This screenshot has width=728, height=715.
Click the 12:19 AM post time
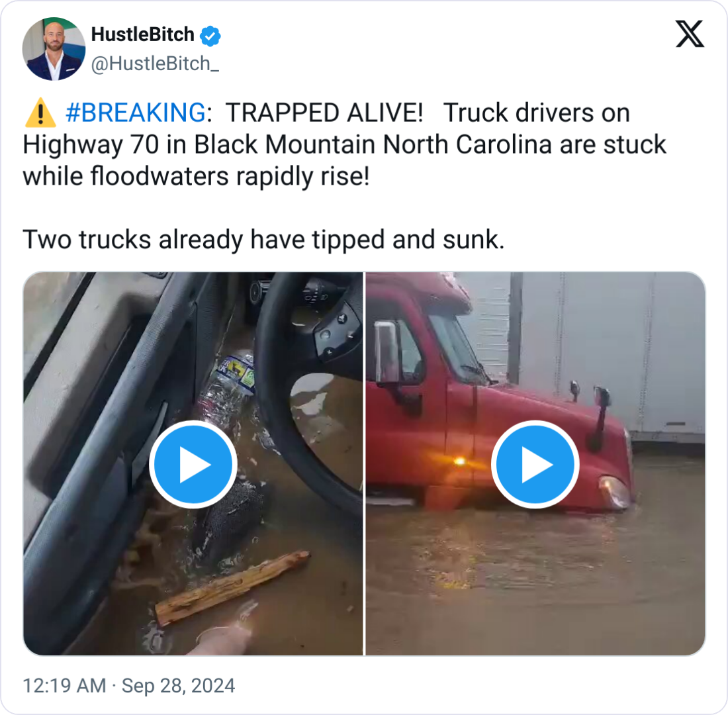(x=64, y=685)
